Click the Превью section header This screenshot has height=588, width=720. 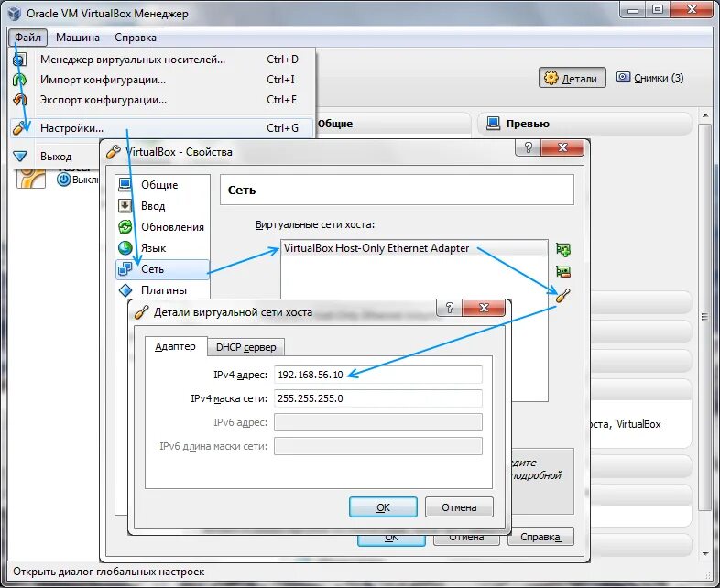585,124
